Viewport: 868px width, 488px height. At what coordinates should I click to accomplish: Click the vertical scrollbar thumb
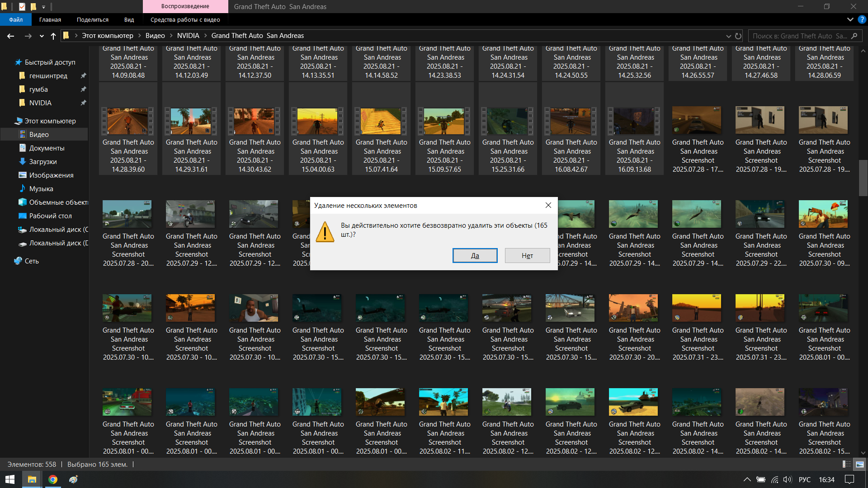pos(863,178)
